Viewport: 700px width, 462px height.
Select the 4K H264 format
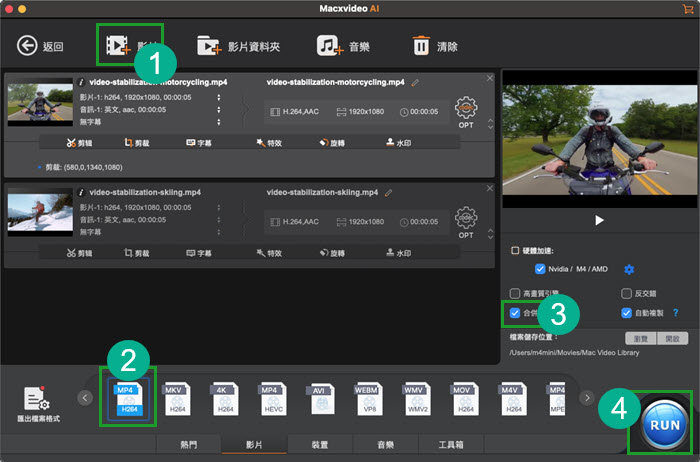225,398
